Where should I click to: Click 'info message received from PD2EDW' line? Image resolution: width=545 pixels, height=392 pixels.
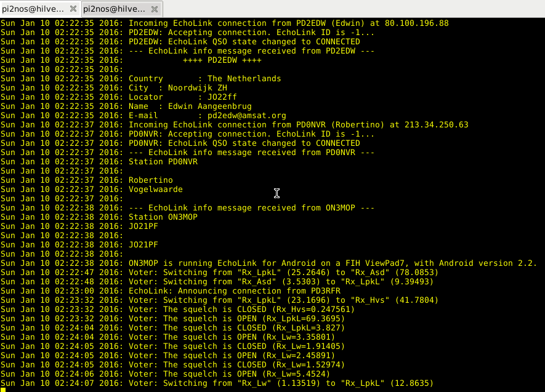click(252, 51)
